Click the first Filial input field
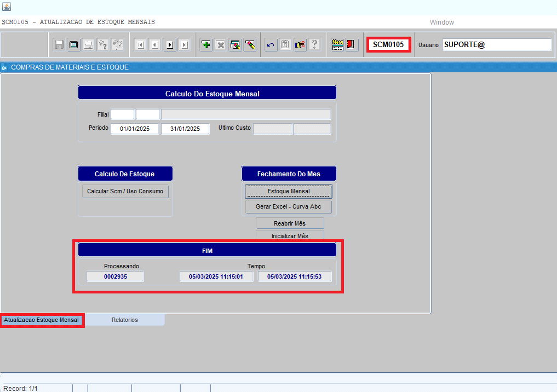557x392 pixels. [123, 114]
